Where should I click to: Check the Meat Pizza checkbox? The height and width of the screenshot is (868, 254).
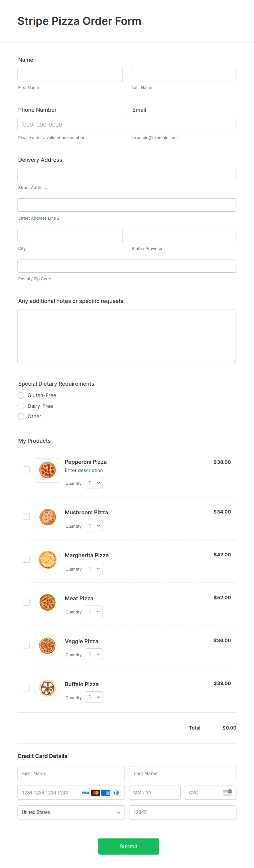pyautogui.click(x=26, y=602)
